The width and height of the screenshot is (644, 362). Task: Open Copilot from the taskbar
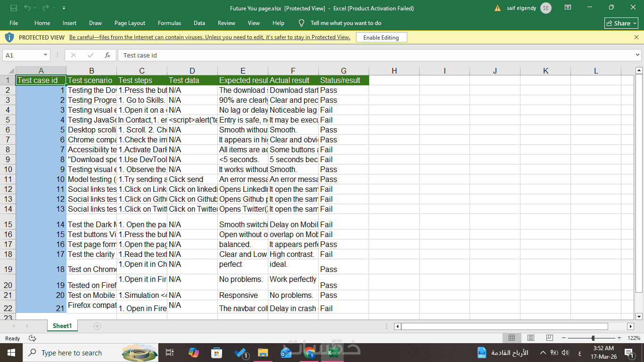[x=193, y=353]
